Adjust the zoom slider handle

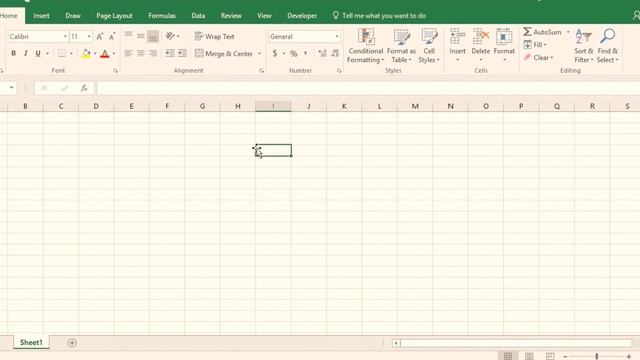tap(596, 356)
